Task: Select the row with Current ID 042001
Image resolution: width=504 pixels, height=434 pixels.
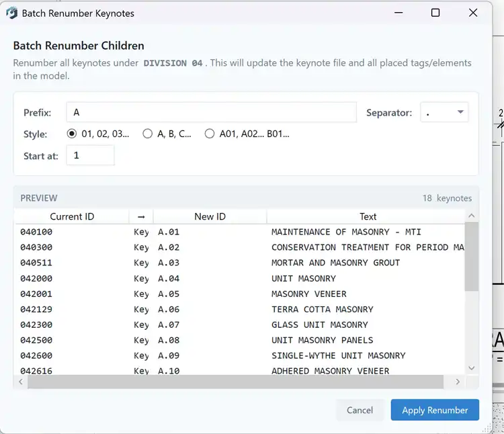Action: 239,294
